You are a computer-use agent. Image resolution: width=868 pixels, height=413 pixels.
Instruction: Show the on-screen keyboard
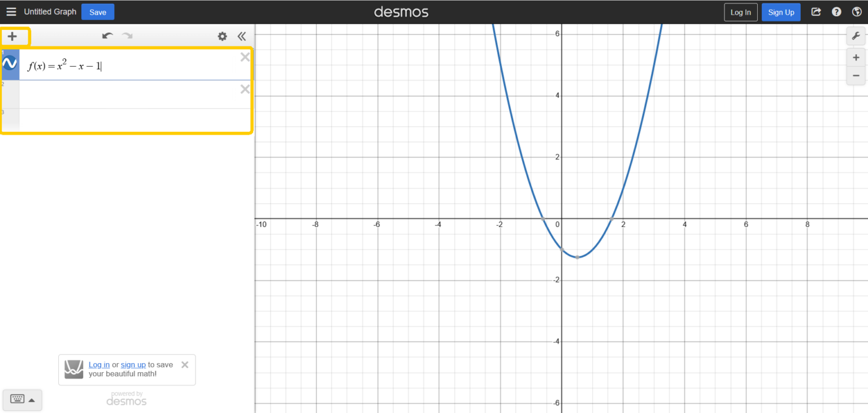17,399
